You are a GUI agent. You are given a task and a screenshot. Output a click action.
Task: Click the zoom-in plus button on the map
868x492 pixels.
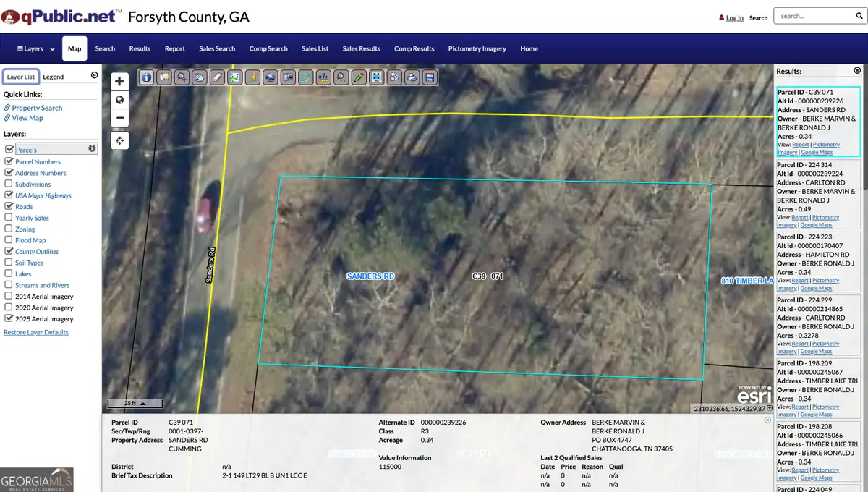[119, 81]
